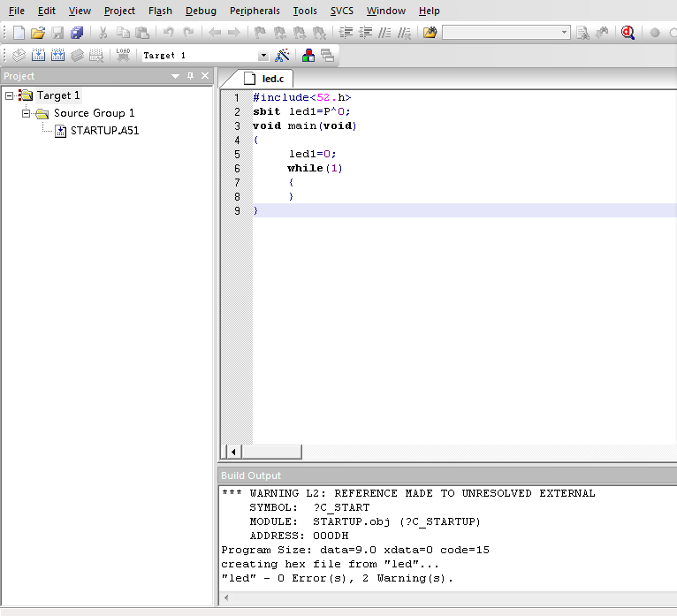Redo edit arrow

point(188,33)
